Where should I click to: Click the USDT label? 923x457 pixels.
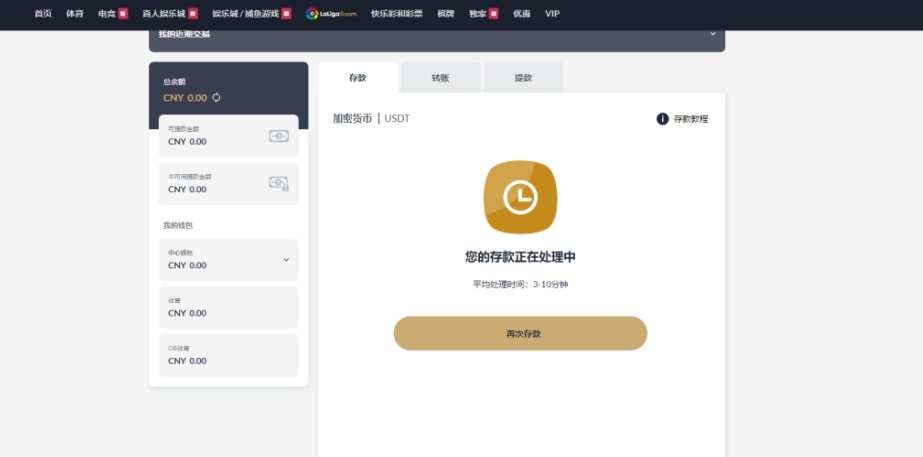[397, 118]
